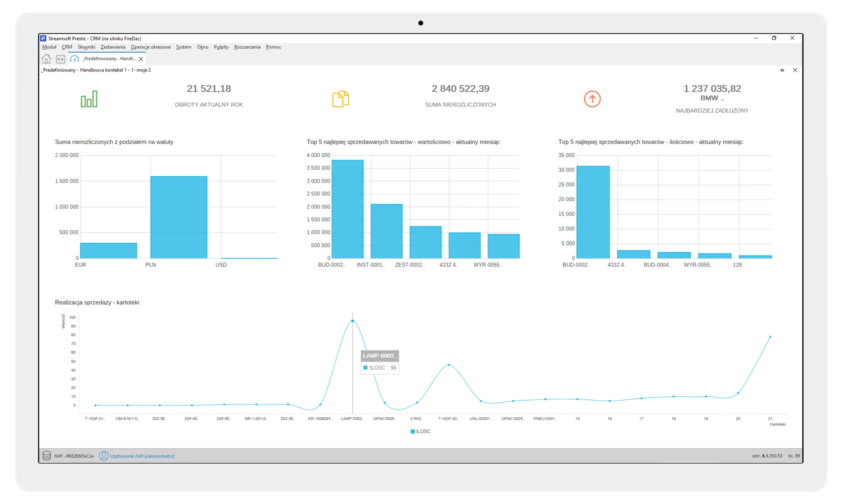The height and width of the screenshot is (504, 841).
Task: Open the Zestawienia menu
Action: pyautogui.click(x=112, y=47)
